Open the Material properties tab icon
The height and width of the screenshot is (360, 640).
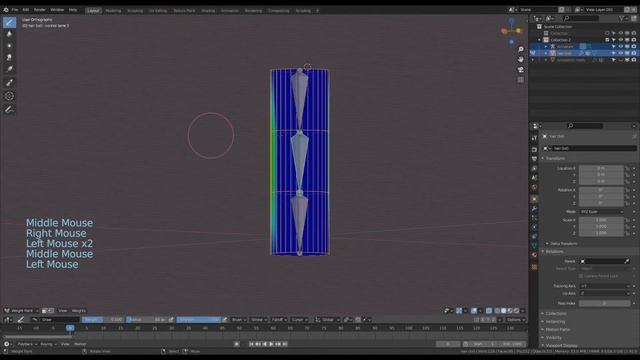(534, 255)
